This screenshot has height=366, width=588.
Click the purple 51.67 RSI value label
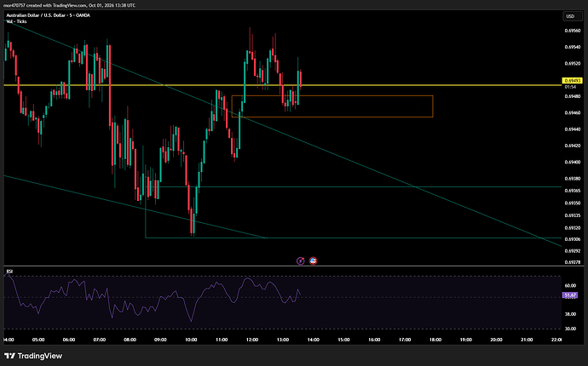tap(570, 295)
